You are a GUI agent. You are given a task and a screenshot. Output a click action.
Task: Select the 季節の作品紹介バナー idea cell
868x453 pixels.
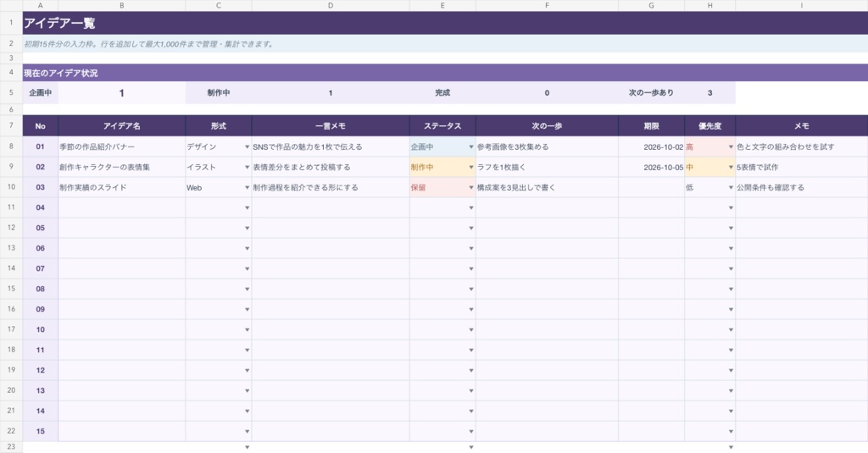(x=122, y=147)
